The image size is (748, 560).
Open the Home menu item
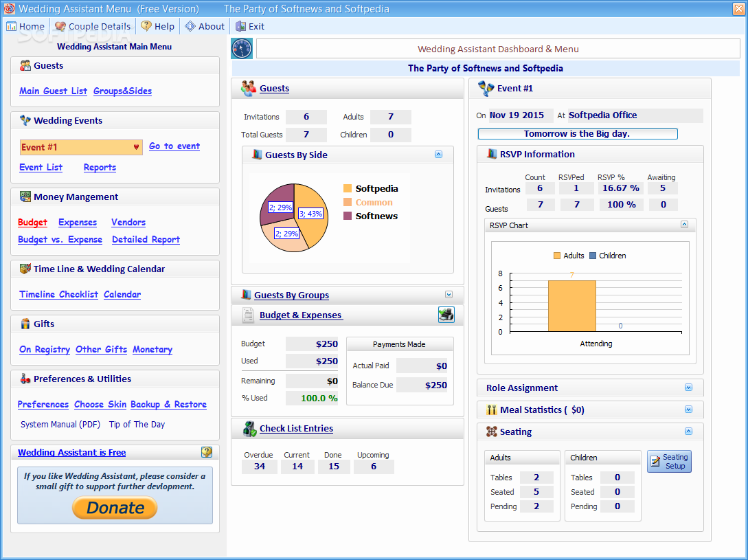tap(25, 26)
